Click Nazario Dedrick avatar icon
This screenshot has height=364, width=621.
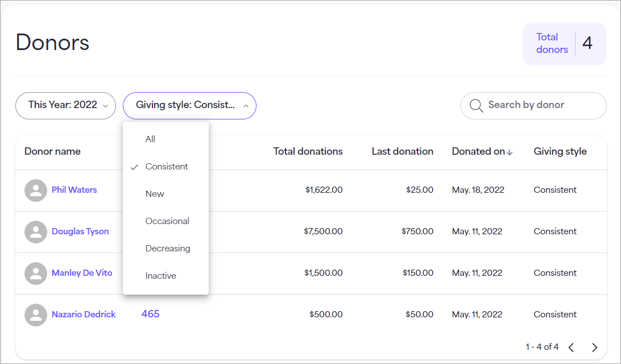click(x=36, y=315)
